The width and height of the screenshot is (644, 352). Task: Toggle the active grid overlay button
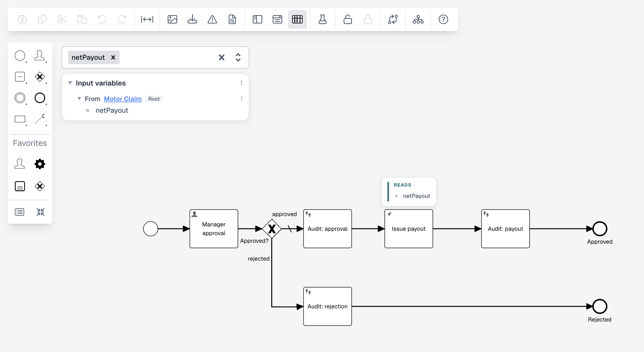click(297, 19)
